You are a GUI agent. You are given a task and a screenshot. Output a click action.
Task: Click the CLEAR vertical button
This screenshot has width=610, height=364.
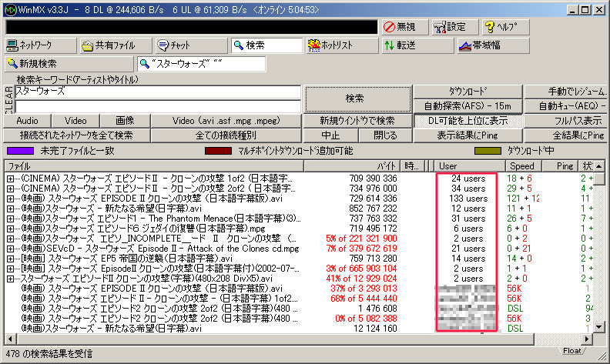pyautogui.click(x=8, y=99)
